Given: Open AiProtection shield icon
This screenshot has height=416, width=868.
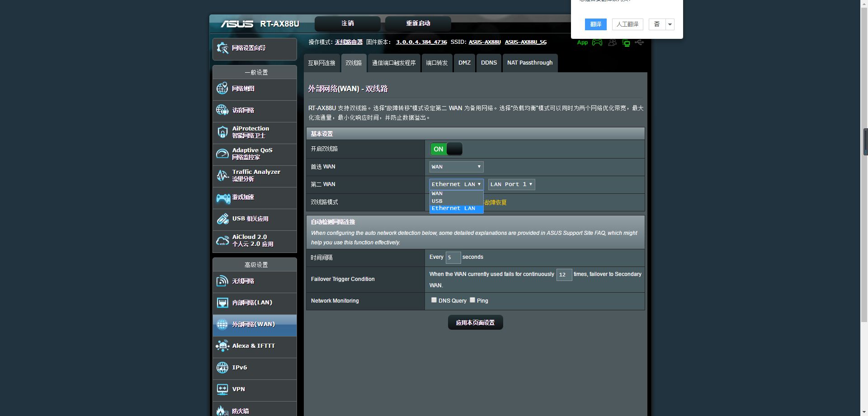Looking at the screenshot, I should [x=222, y=132].
